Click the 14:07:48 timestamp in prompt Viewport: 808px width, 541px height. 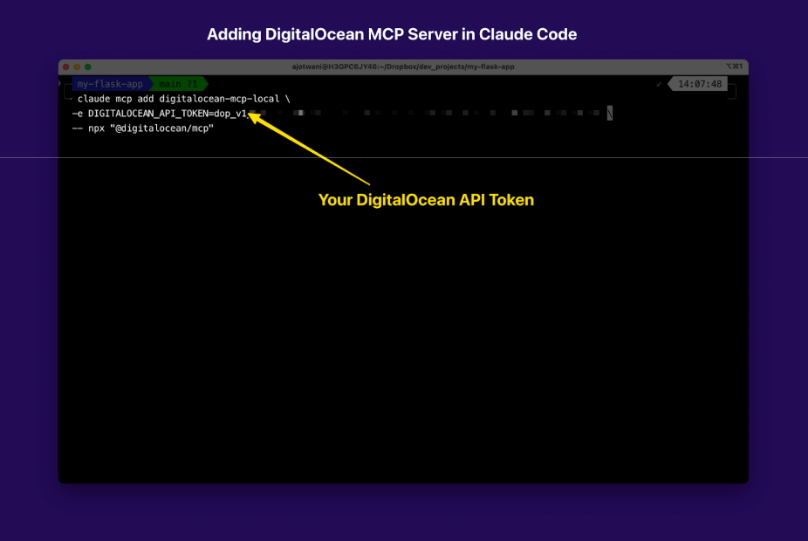pyautogui.click(x=700, y=84)
